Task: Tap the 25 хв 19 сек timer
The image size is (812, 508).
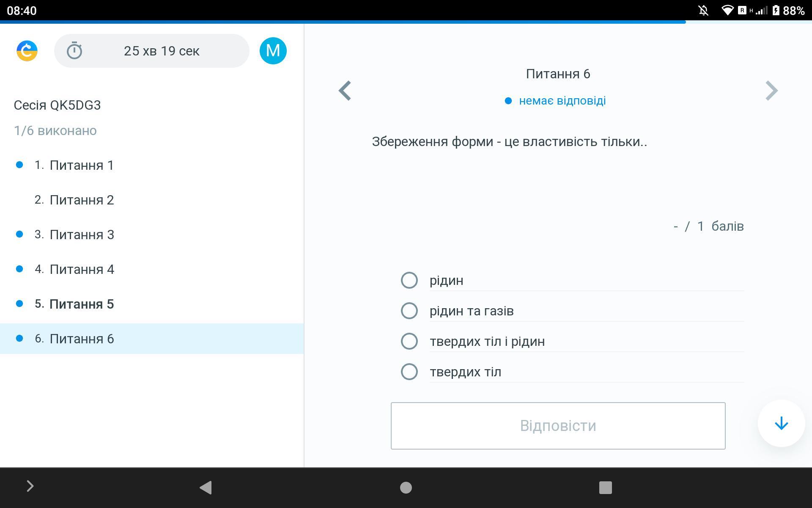Action: pyautogui.click(x=162, y=51)
